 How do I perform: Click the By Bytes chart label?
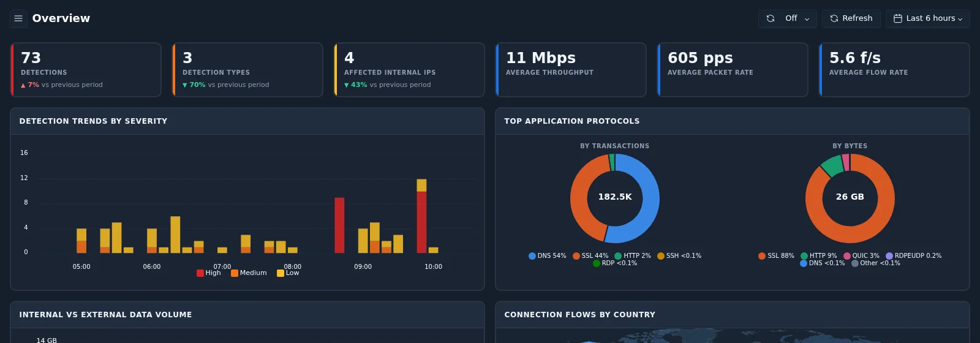[x=850, y=146]
